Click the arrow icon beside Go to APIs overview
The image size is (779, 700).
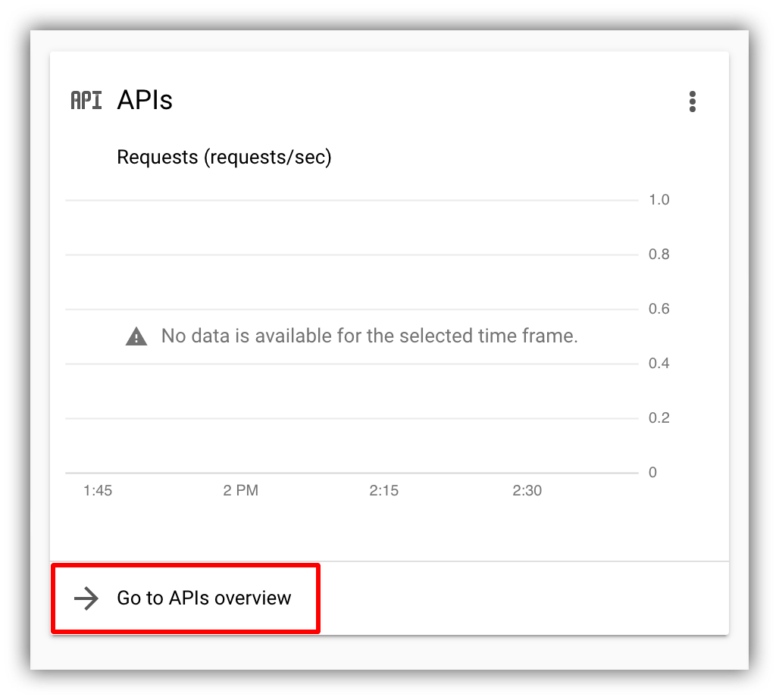point(86,598)
